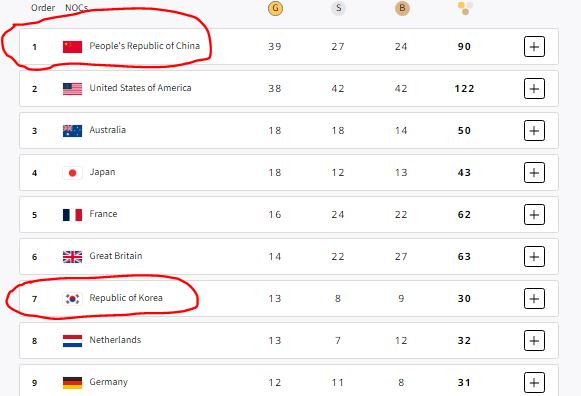
Task: Expand France row with plus icon
Action: 534,214
